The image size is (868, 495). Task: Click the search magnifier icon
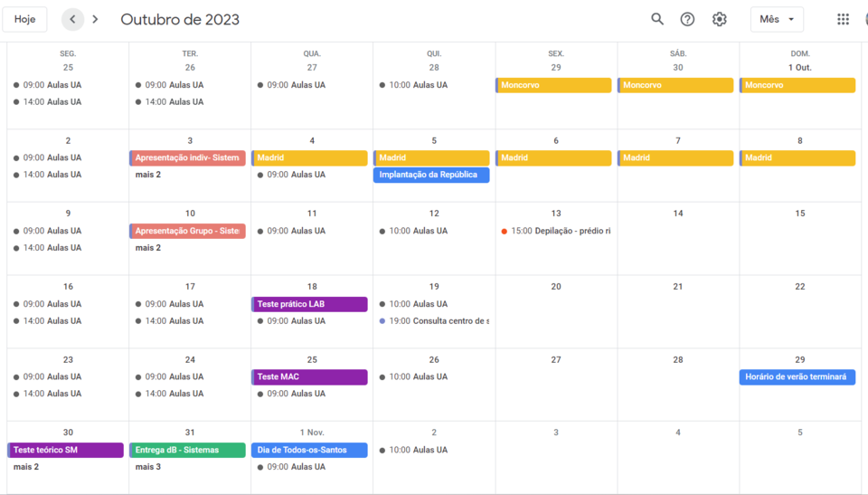(x=657, y=19)
